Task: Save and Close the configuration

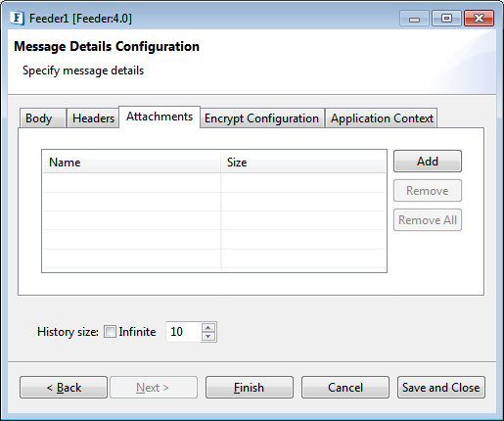Action: tap(441, 388)
